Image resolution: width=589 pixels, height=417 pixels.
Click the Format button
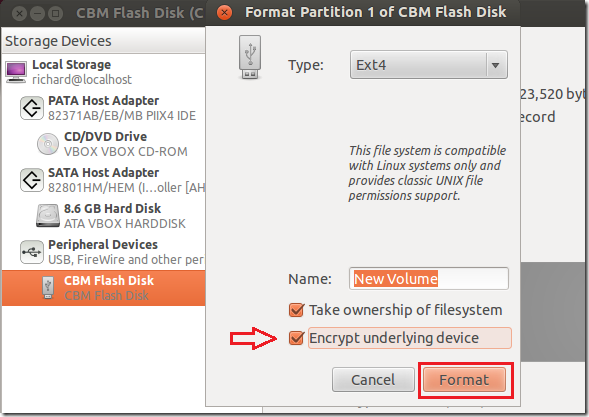(464, 380)
